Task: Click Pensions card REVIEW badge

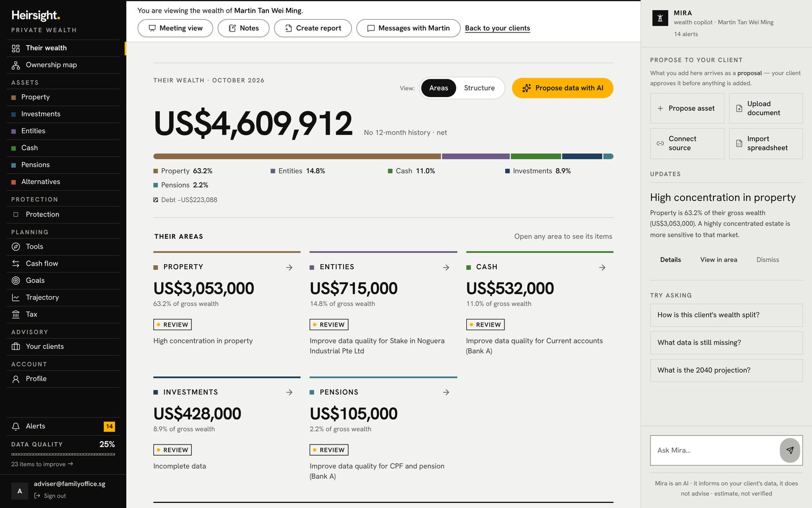Action: tap(329, 450)
